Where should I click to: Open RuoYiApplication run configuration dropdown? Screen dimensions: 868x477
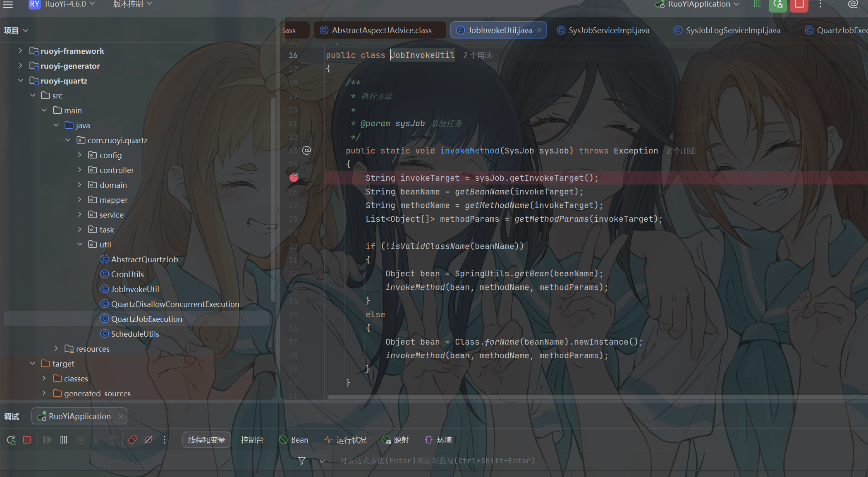698,5
